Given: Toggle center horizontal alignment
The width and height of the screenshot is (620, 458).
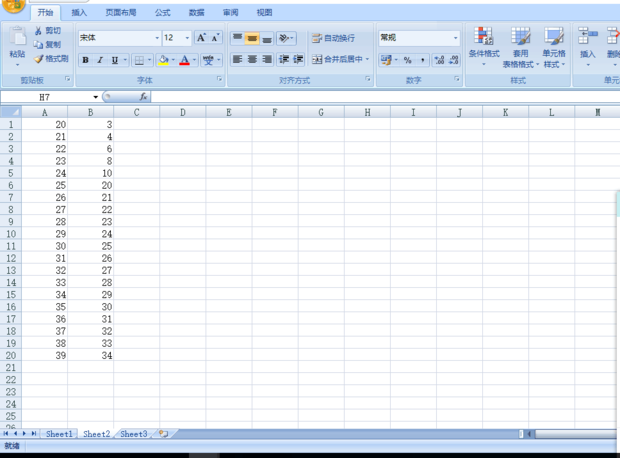Looking at the screenshot, I should click(x=252, y=60).
